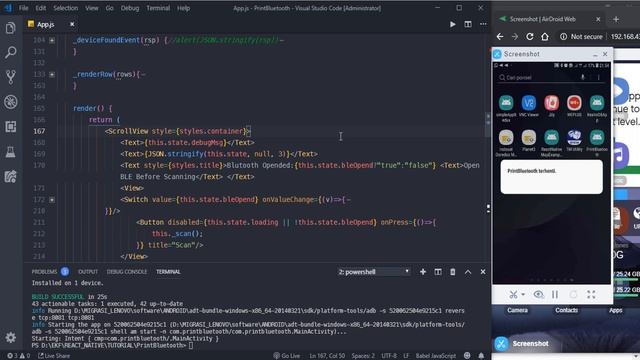Viewport: 640px width, 360px height.
Task: Kill the terminal with the trash icon
Action: pos(453,272)
